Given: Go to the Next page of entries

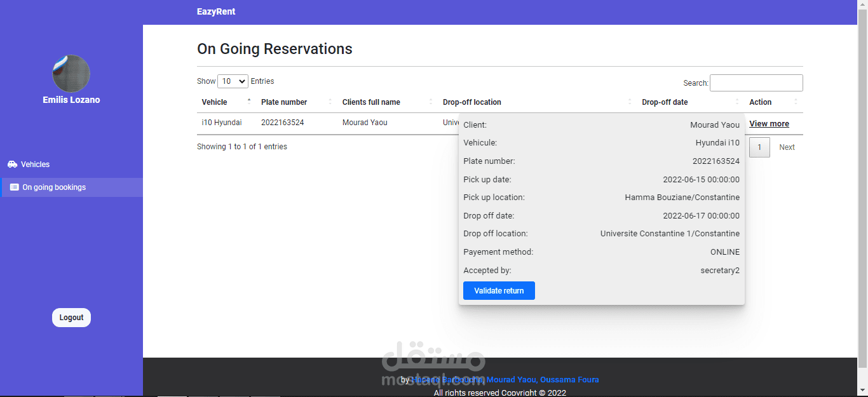Looking at the screenshot, I should click(x=787, y=147).
